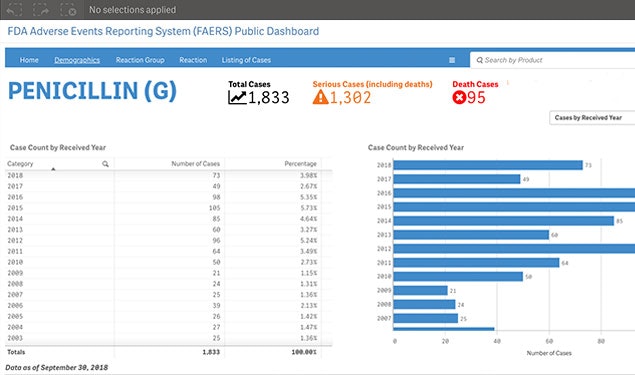635x375 pixels.
Task: Click the clear all selections icon
Action: pyautogui.click(x=68, y=9)
